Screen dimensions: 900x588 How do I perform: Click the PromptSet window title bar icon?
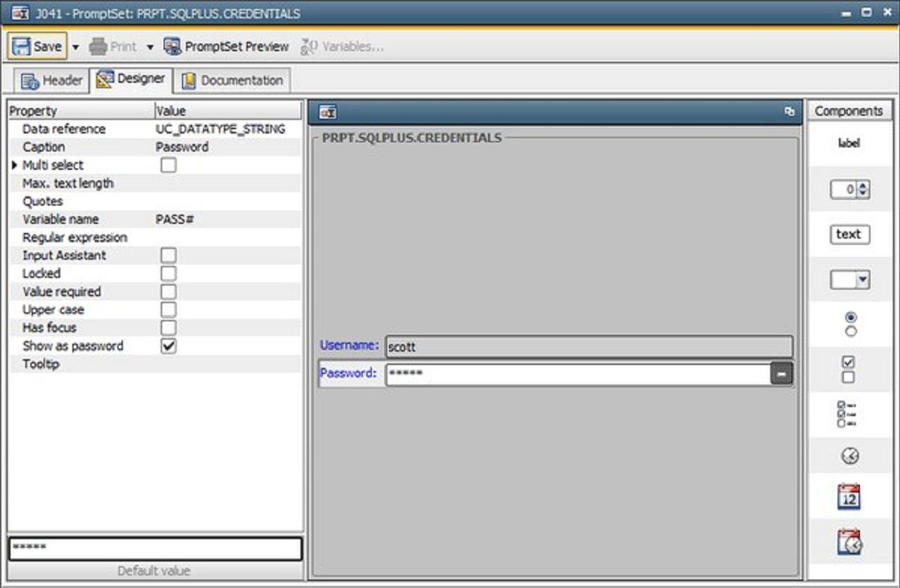tap(20, 13)
